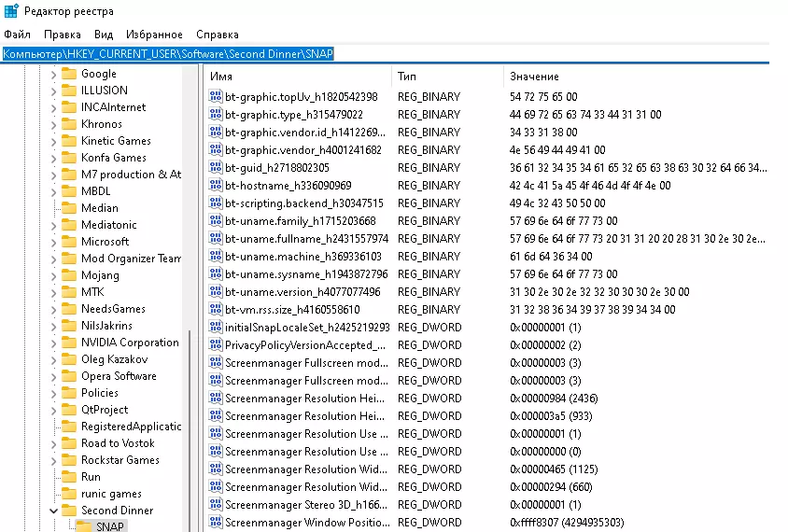Expand the Road to Vostok key

click(53, 444)
